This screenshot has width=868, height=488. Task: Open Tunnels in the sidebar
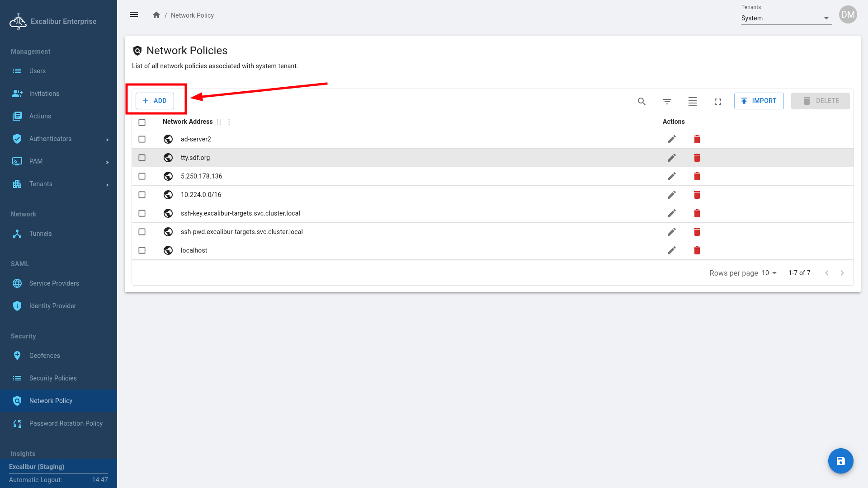pos(40,234)
